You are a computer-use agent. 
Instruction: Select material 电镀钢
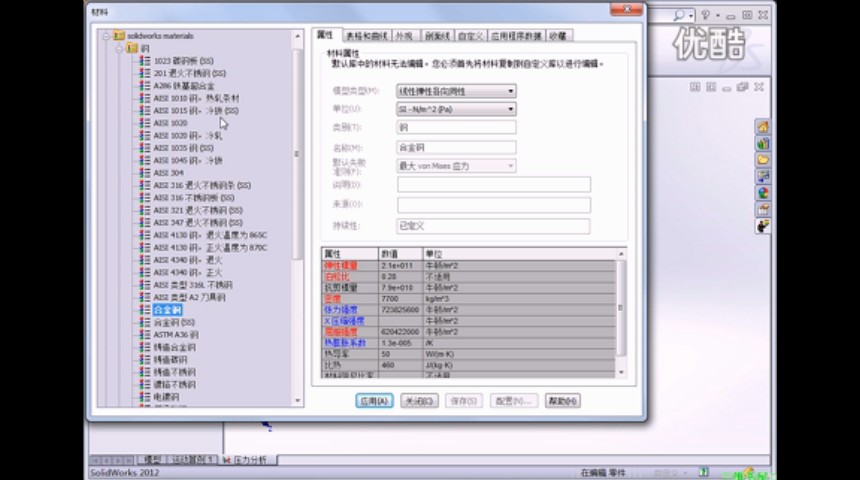coord(166,397)
